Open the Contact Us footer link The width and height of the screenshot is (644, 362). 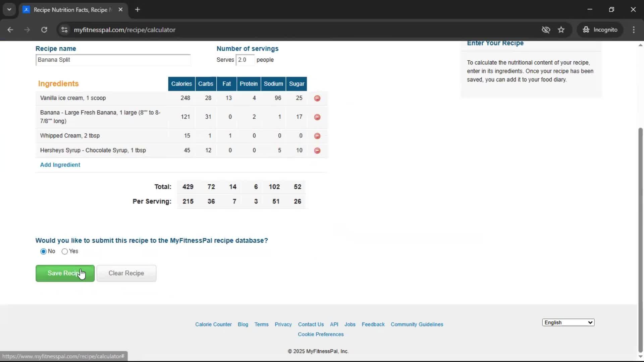(x=311, y=324)
